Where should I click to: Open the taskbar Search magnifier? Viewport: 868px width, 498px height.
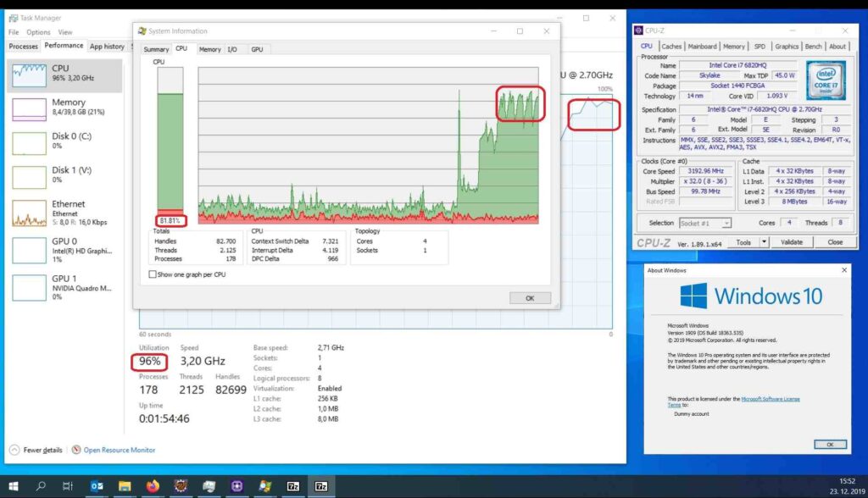pyautogui.click(x=41, y=486)
